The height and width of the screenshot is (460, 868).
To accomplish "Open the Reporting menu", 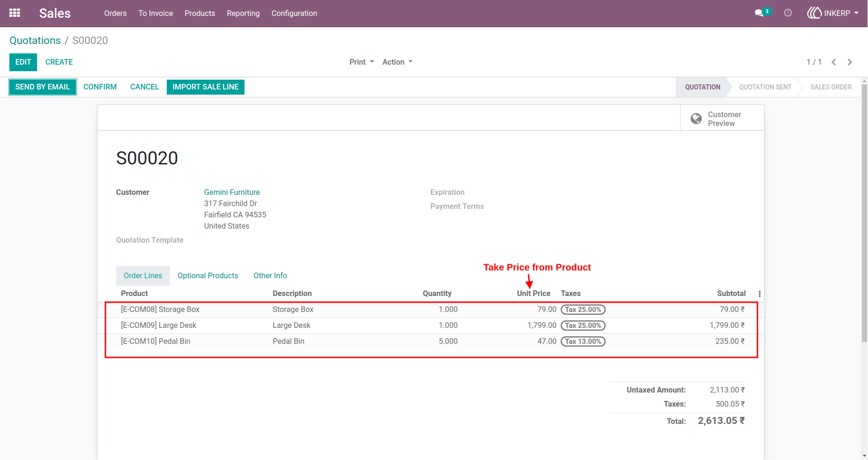I will click(243, 13).
